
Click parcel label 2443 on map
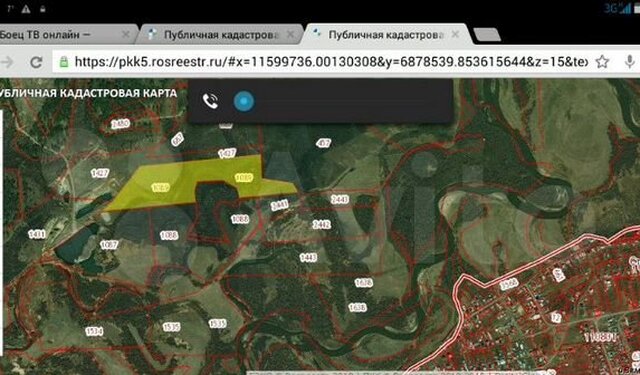tap(340, 199)
